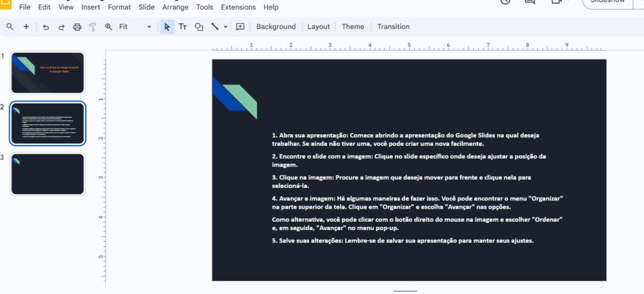The image size is (644, 294).
Task: Undo the last action
Action: (x=46, y=26)
